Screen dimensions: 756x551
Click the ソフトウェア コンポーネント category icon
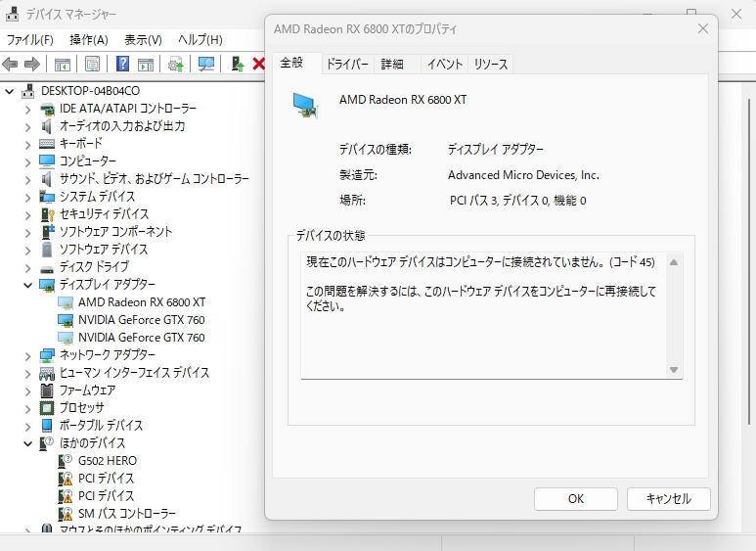tap(48, 232)
